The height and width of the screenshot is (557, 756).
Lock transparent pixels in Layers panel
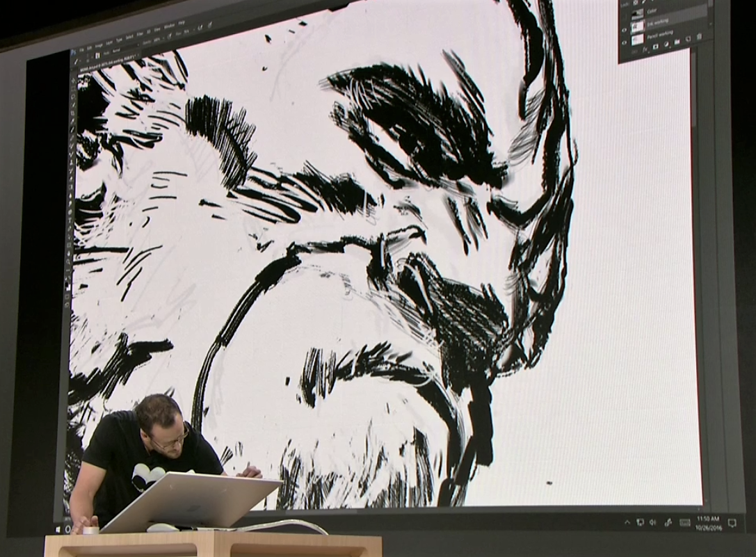(636, 2)
